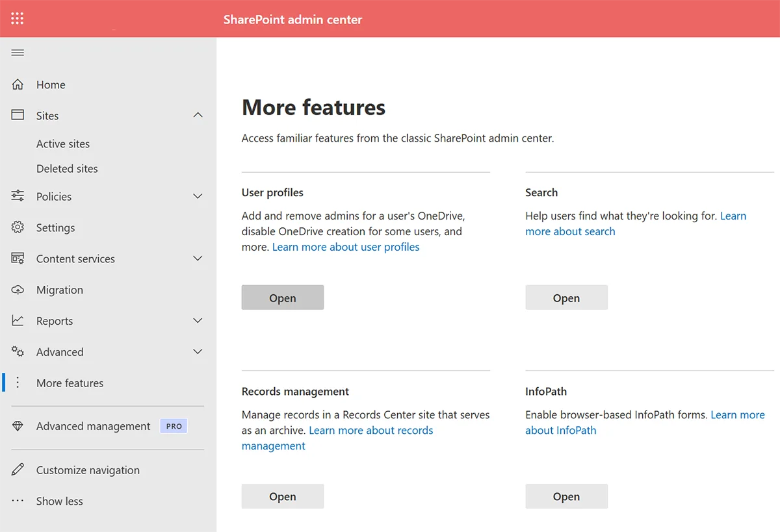The width and height of the screenshot is (780, 532).
Task: Click the Settings gear icon
Action: (x=16, y=227)
